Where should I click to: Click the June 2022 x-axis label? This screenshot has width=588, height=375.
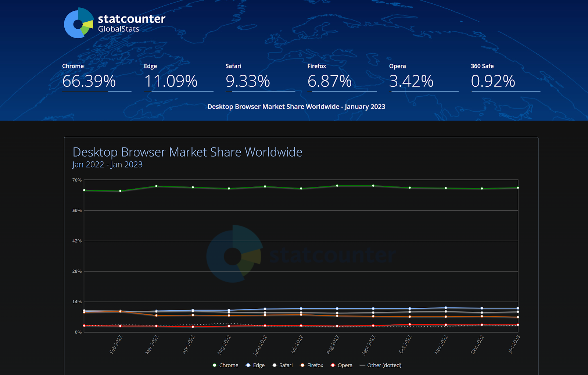coord(260,346)
